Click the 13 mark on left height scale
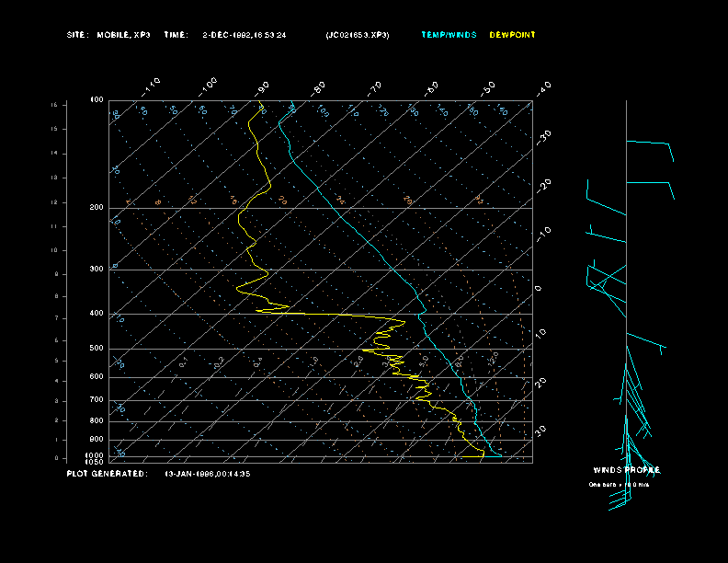Image resolution: width=728 pixels, height=563 pixels. point(54,178)
